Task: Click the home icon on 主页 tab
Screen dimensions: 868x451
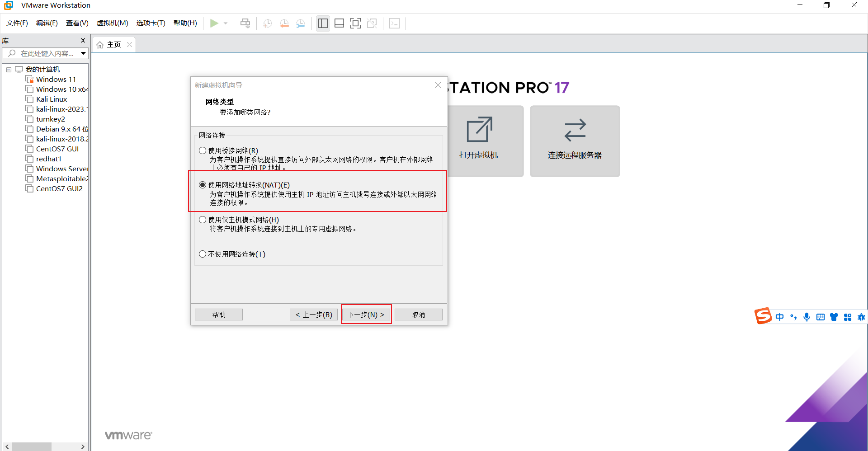Action: pyautogui.click(x=100, y=45)
